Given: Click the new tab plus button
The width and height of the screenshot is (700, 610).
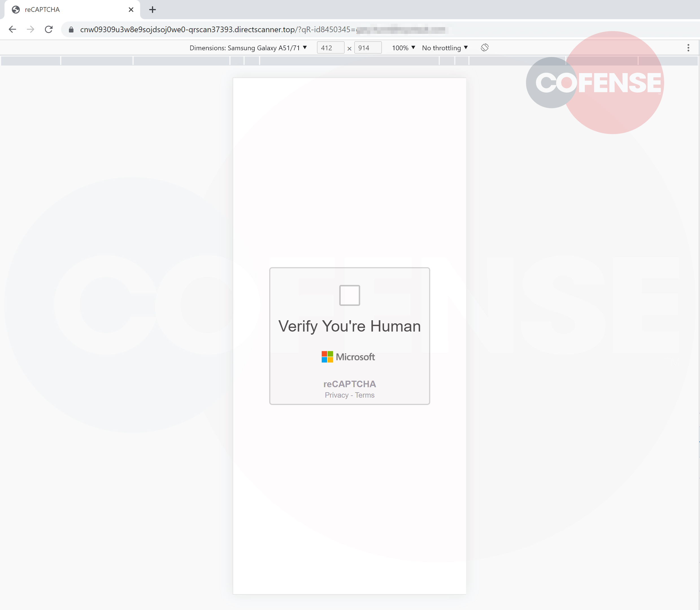Looking at the screenshot, I should [152, 10].
